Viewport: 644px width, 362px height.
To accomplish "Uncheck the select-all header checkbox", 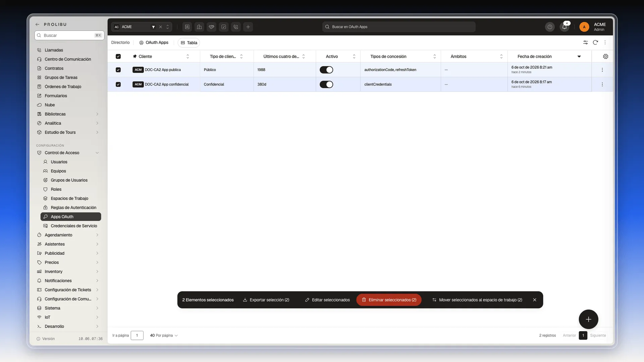I will pos(118,56).
